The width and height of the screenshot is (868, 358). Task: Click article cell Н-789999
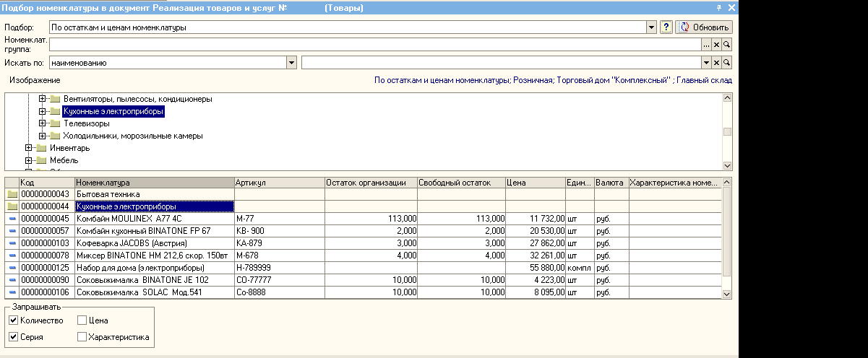coord(280,268)
